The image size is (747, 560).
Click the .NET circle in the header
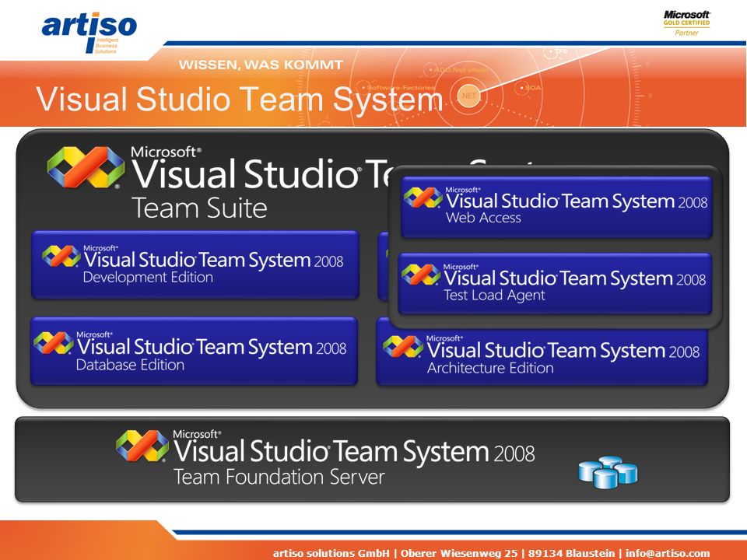[x=468, y=96]
